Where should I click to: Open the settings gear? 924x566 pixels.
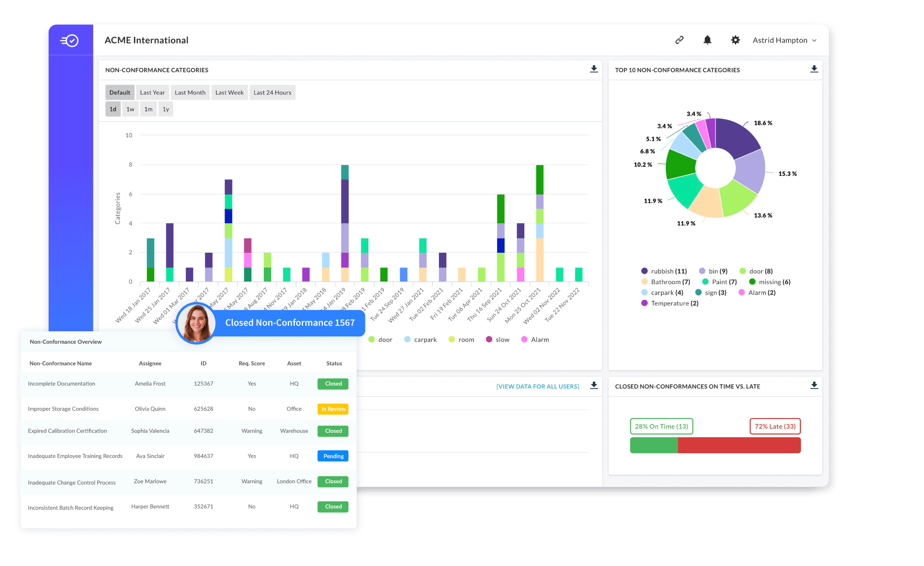(x=735, y=40)
